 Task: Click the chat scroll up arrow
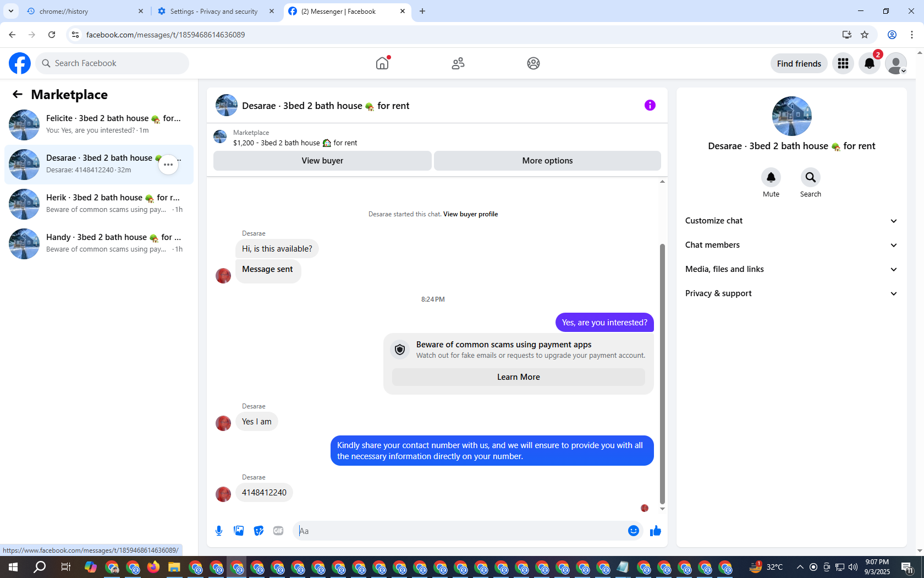pos(662,182)
